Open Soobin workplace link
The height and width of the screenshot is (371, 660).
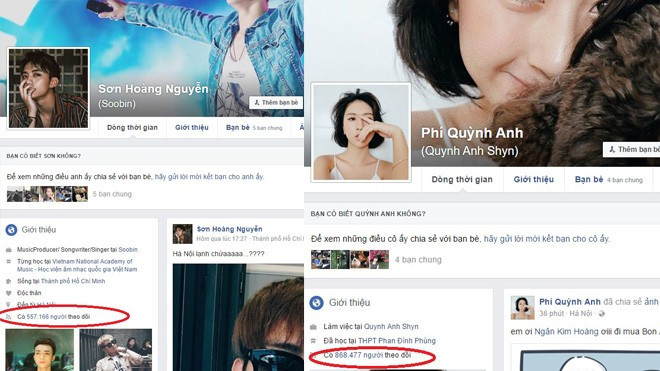point(128,250)
